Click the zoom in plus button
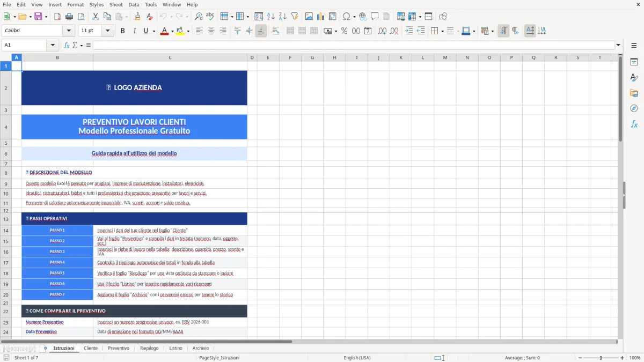The height and width of the screenshot is (362, 644). (x=623, y=358)
